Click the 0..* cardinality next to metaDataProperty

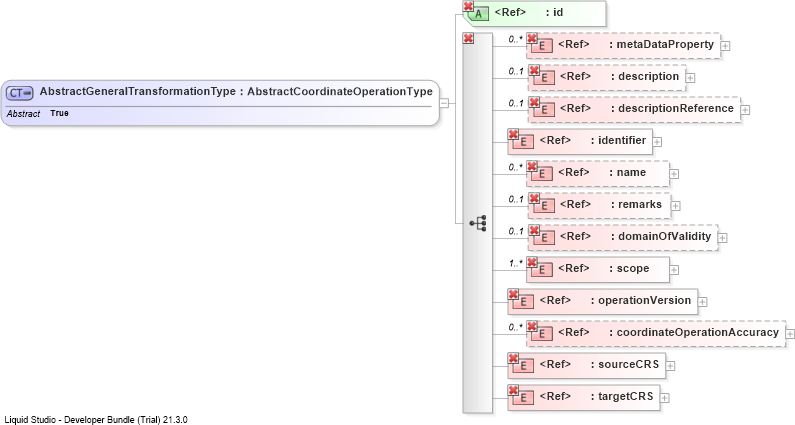pyautogui.click(x=516, y=40)
